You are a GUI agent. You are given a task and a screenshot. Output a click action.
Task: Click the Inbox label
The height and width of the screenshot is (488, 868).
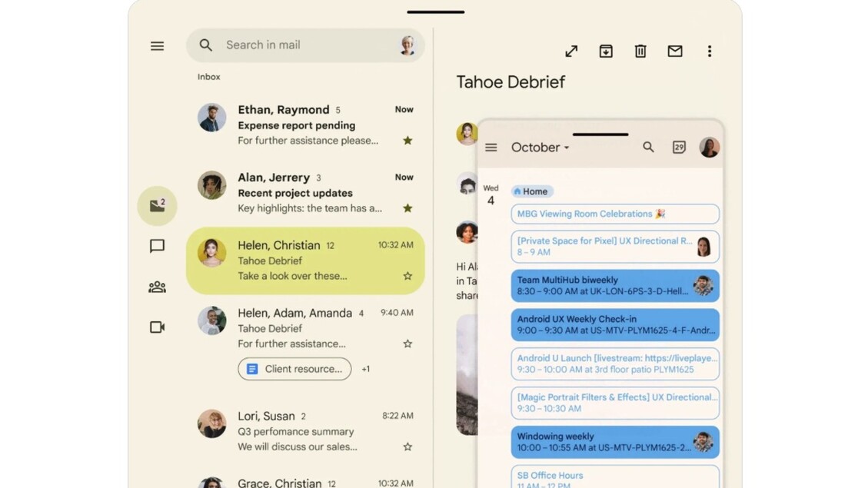208,77
